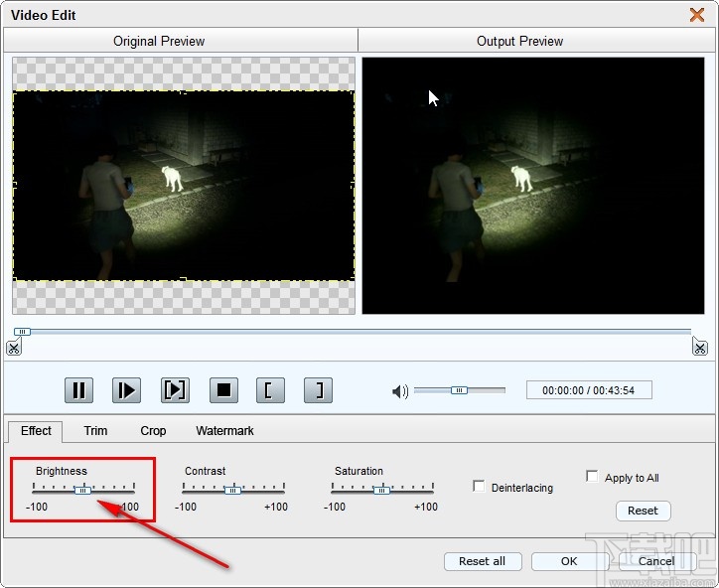Click the Play button
The image size is (719, 588).
[126, 390]
